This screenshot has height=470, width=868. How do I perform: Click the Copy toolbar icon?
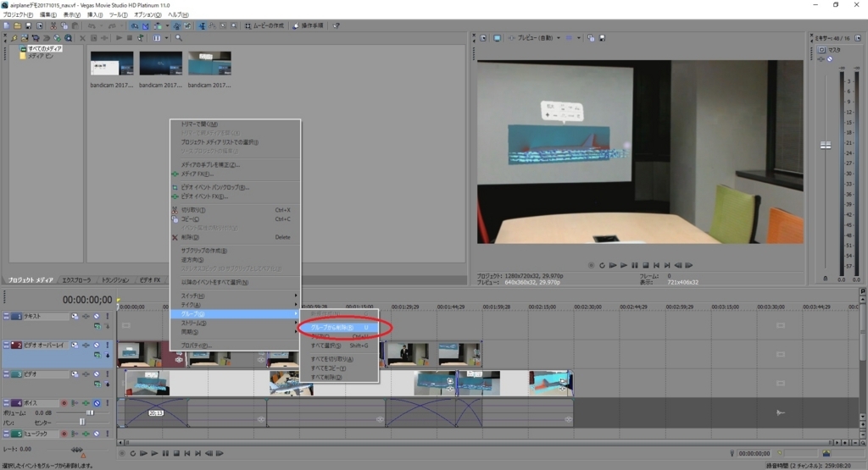pos(64,25)
